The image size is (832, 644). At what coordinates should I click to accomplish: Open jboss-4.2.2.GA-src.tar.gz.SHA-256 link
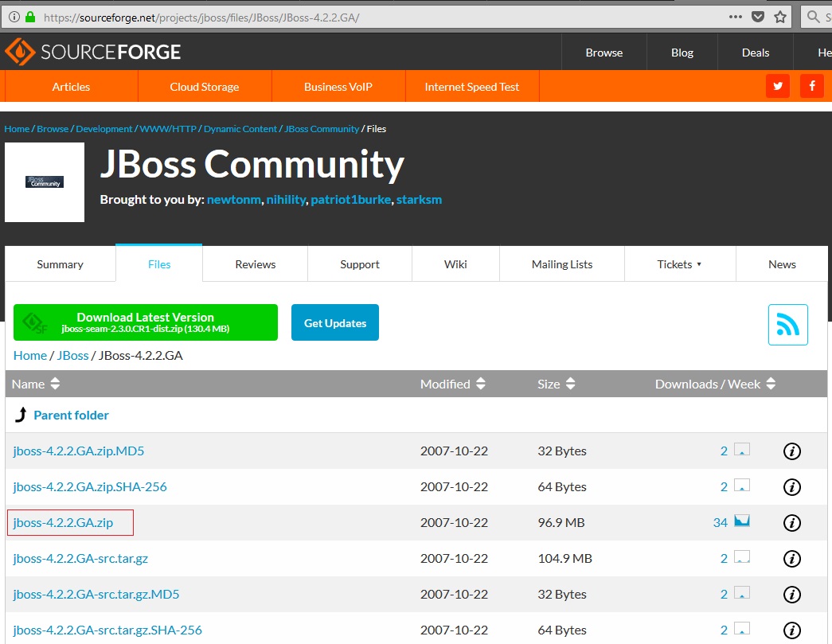pyautogui.click(x=107, y=630)
